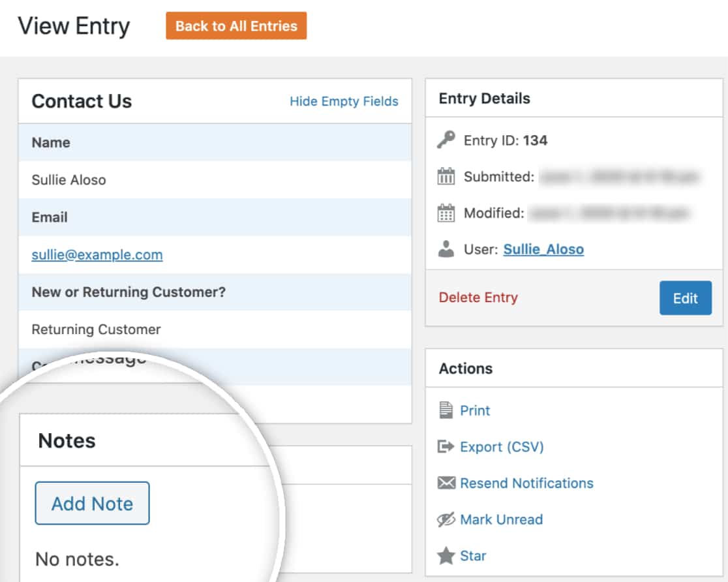Go back to all entries
728x582 pixels.
236,25
